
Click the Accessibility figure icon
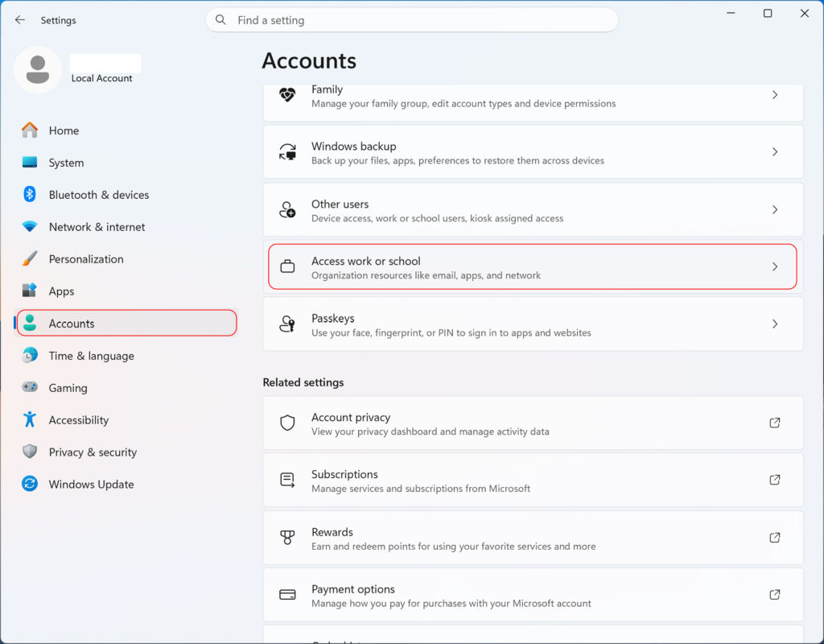tap(30, 419)
